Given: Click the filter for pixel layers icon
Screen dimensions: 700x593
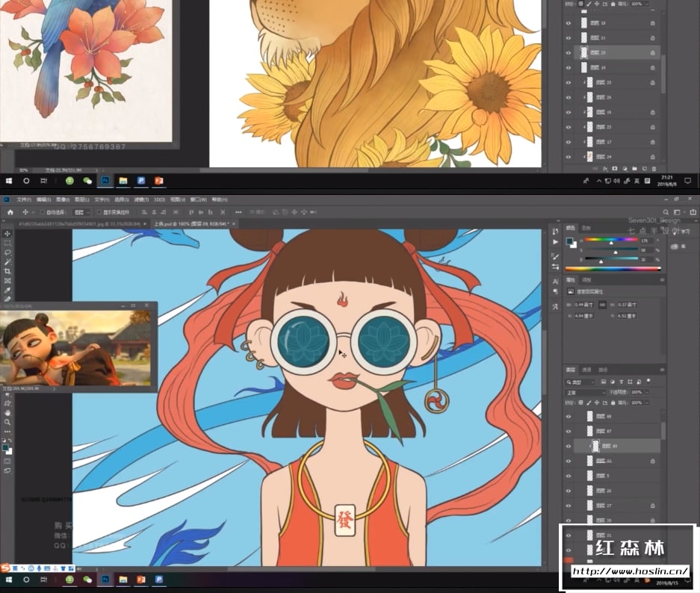Looking at the screenshot, I should 603,382.
